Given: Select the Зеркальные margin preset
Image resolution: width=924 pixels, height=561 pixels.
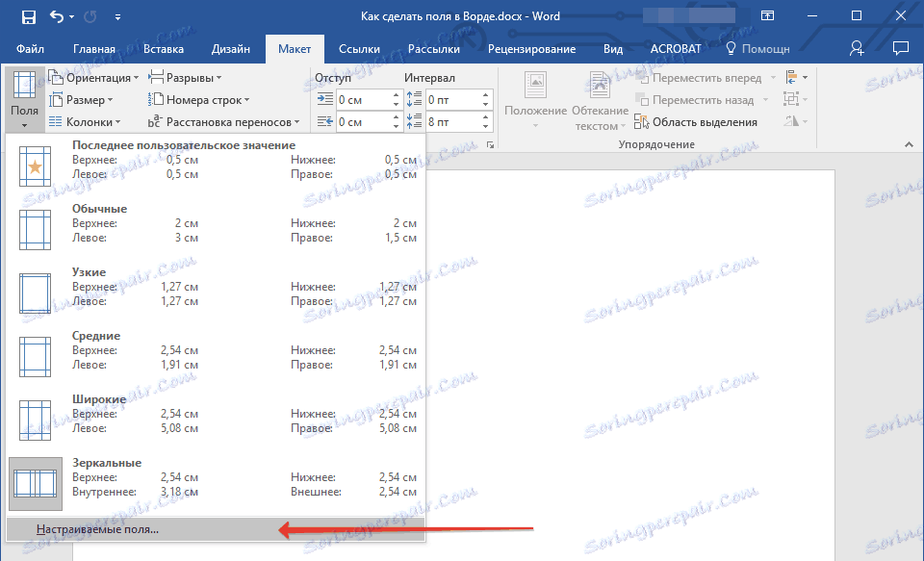Looking at the screenshot, I should click(216, 484).
